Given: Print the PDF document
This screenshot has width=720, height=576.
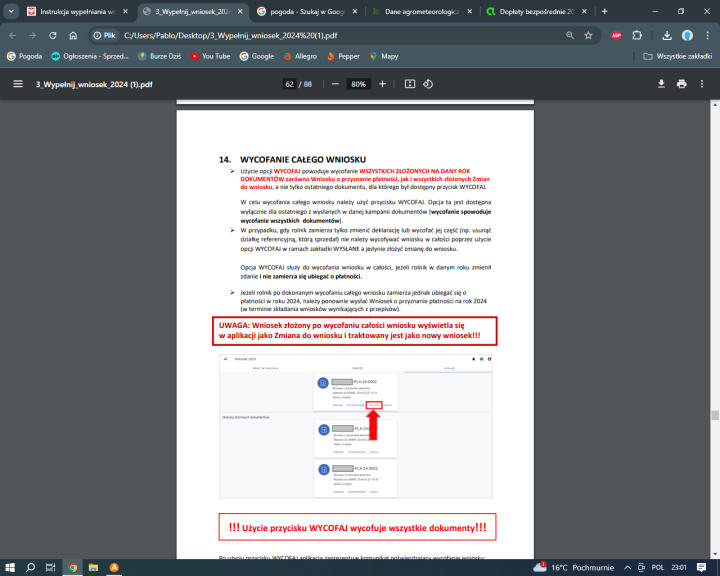Looking at the screenshot, I should coord(681,84).
